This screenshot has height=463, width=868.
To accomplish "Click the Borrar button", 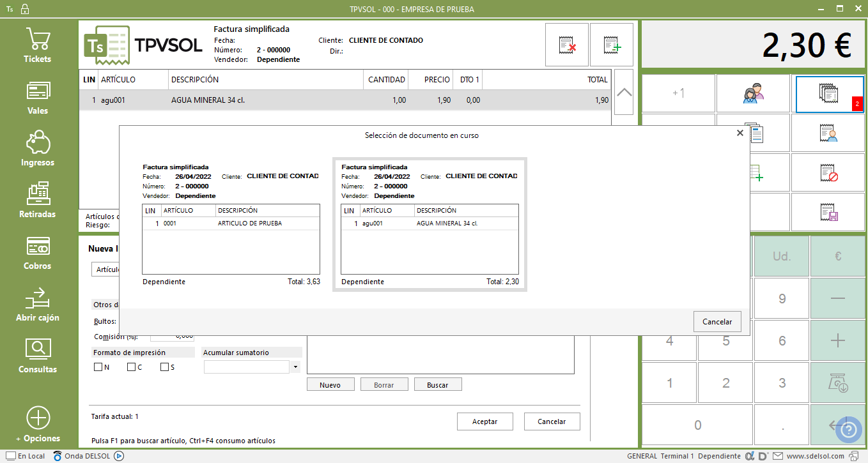I will [x=384, y=385].
